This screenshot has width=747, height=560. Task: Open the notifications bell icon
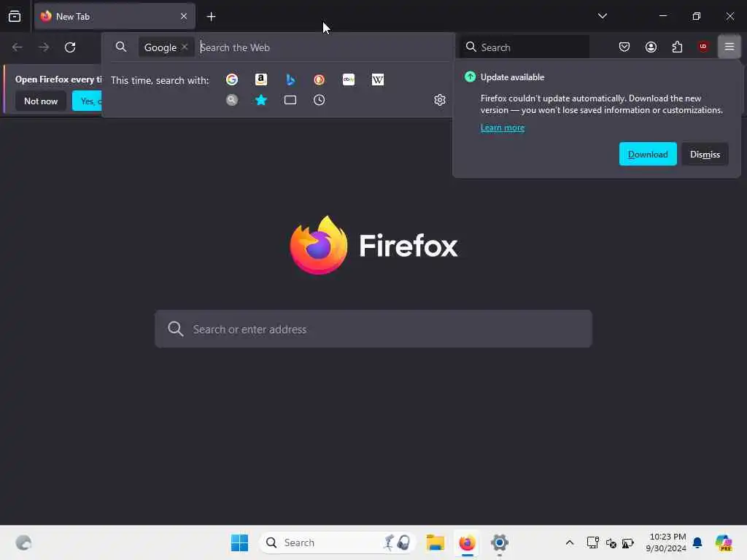pyautogui.click(x=697, y=542)
